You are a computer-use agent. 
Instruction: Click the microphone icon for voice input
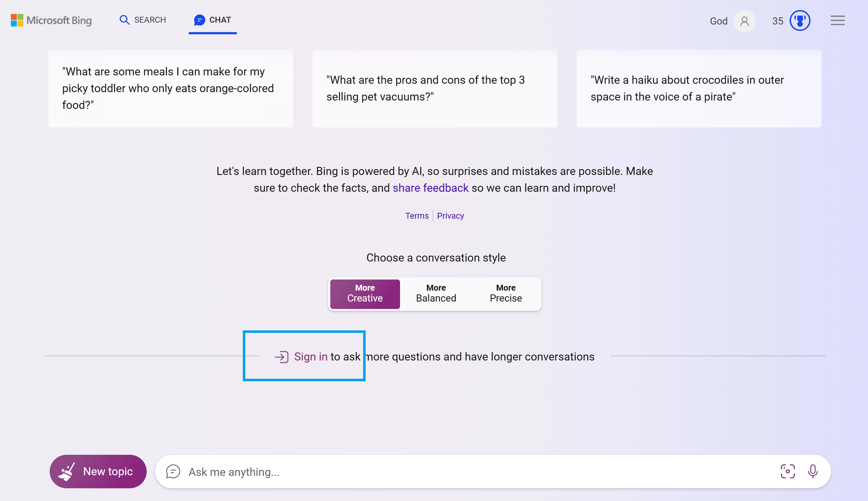812,472
